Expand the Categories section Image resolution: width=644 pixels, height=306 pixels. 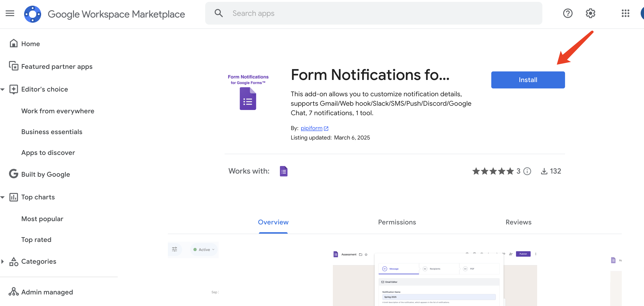tap(3, 261)
